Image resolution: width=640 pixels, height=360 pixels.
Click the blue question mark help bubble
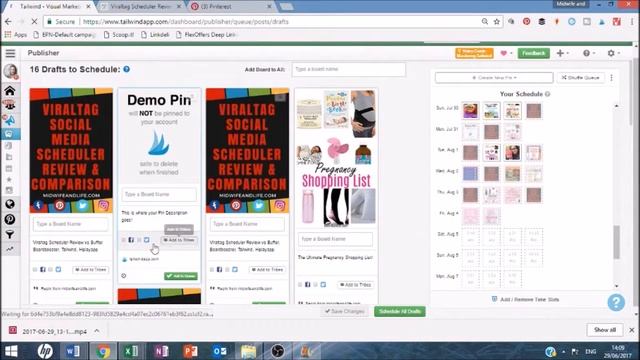point(616,302)
